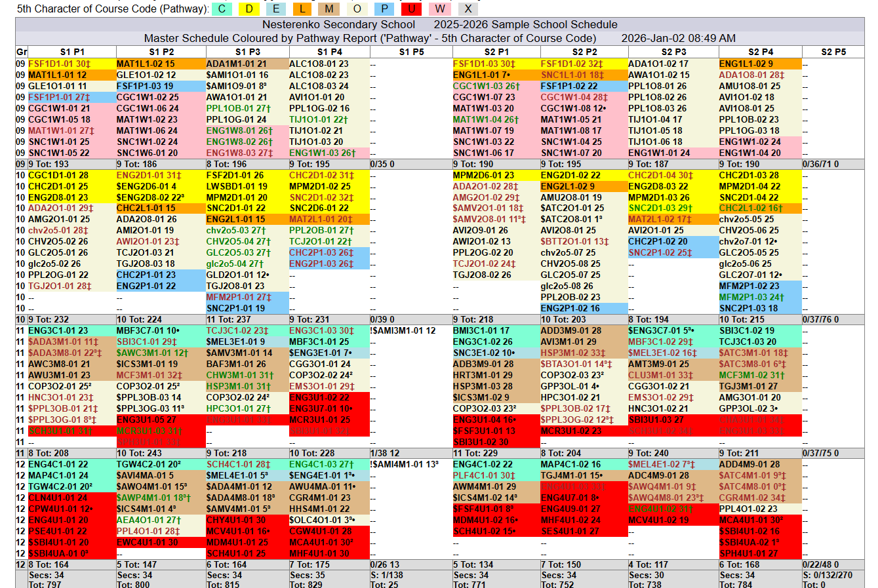Click the yellow D pathway legend swatch
The height and width of the screenshot is (588, 878).
pos(249,9)
